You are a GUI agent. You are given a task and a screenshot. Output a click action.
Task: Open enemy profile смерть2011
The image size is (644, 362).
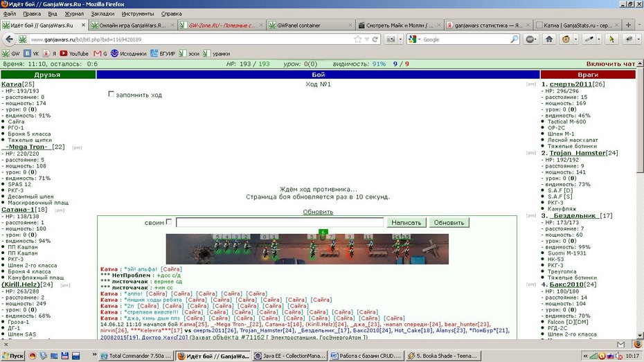571,84
